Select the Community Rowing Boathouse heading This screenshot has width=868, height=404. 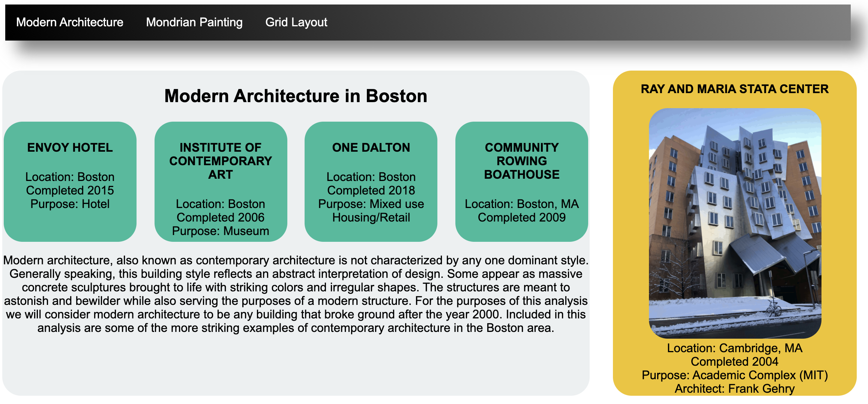point(522,161)
